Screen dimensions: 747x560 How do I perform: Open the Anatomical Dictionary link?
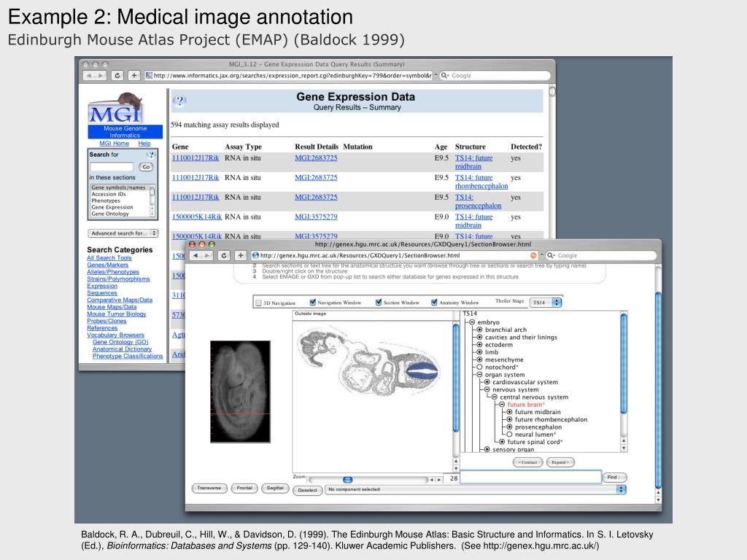[x=122, y=349]
